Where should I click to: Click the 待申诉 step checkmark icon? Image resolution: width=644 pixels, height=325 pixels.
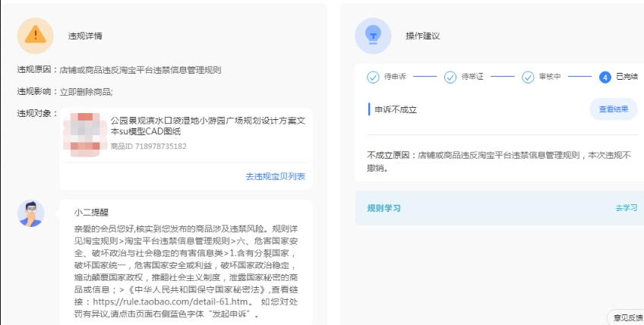(373, 77)
